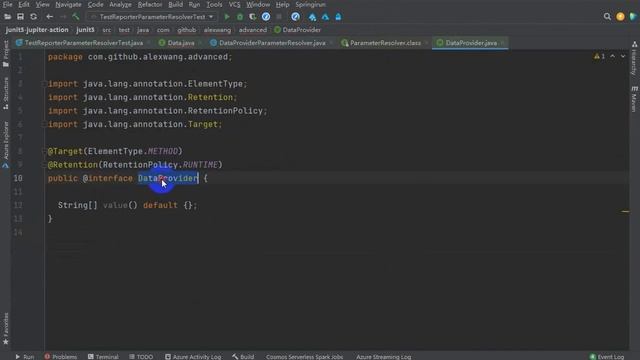
Task: Switch to TestReporterParameterResolverTest.java tab
Action: (x=84, y=43)
